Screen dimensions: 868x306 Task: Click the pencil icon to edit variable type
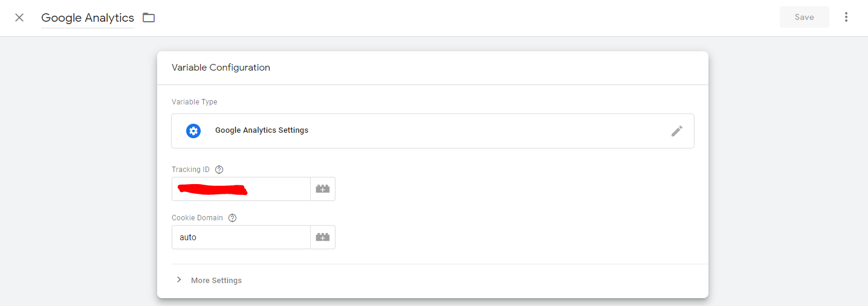pyautogui.click(x=677, y=131)
